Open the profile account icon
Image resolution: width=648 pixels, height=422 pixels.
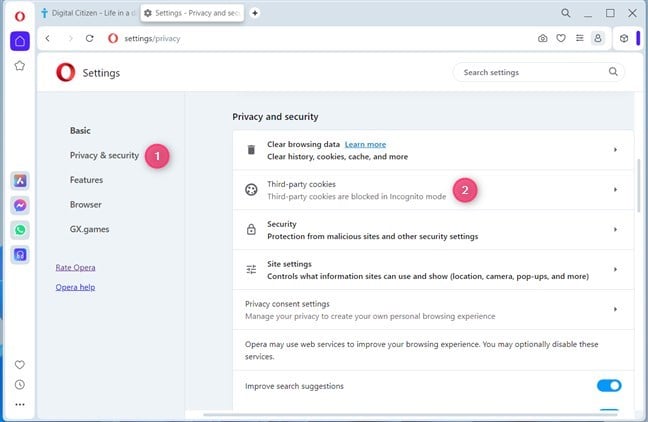(x=598, y=38)
